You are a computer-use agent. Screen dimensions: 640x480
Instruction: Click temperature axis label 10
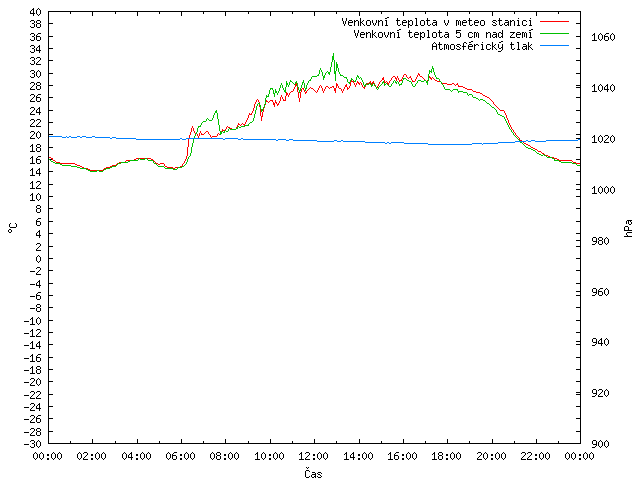click(x=36, y=197)
